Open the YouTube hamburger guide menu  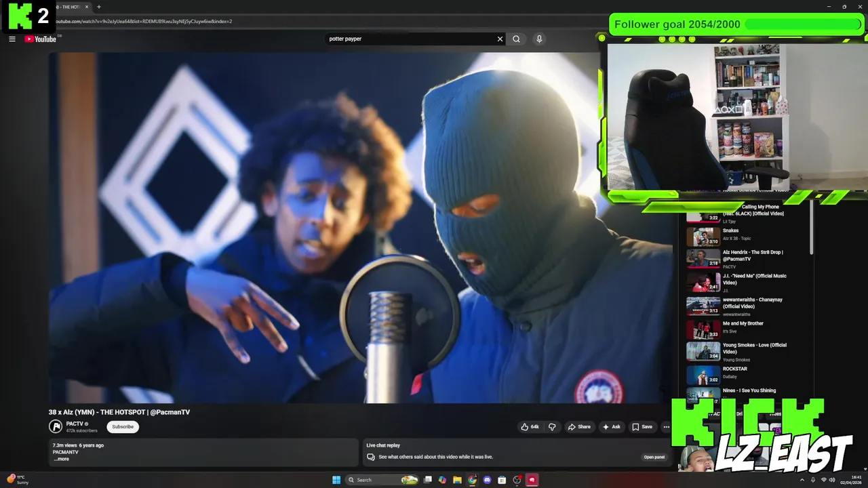click(x=12, y=39)
